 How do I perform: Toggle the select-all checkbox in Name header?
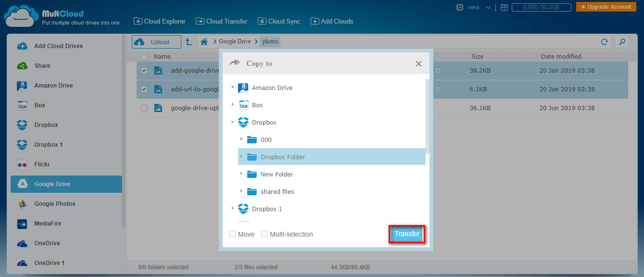click(x=144, y=57)
